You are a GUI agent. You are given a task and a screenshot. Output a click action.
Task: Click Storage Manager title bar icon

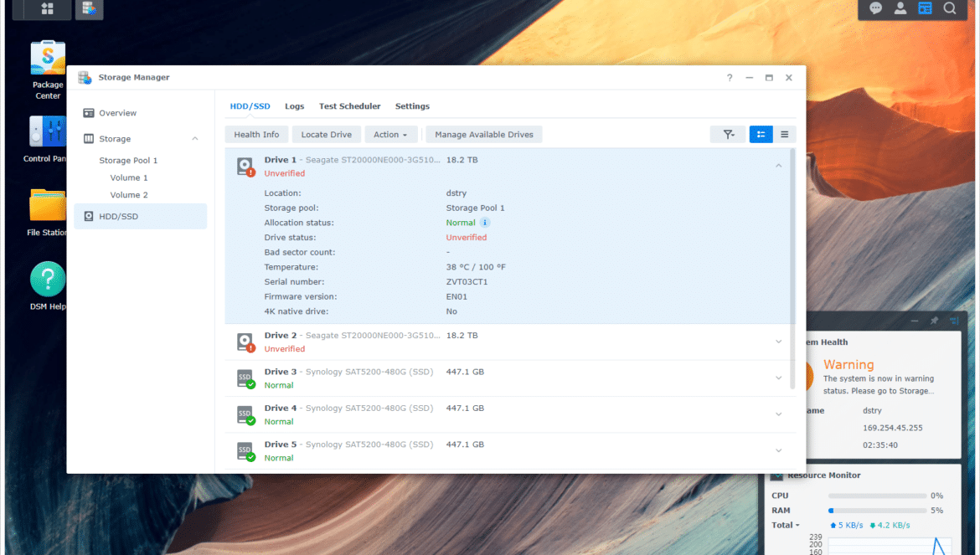[85, 77]
